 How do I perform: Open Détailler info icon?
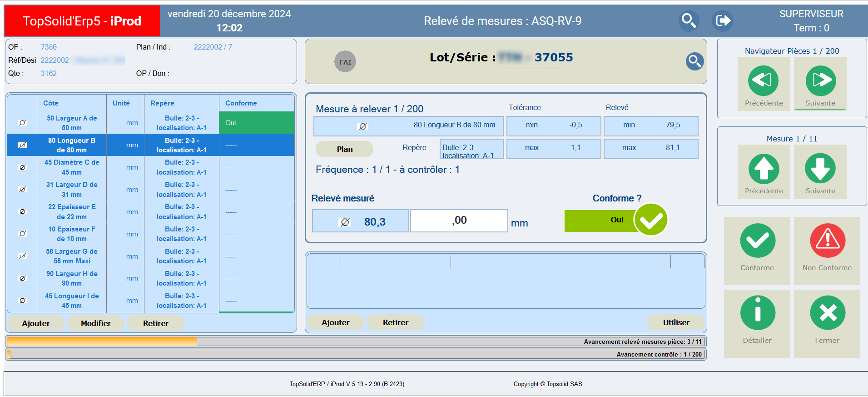click(758, 313)
